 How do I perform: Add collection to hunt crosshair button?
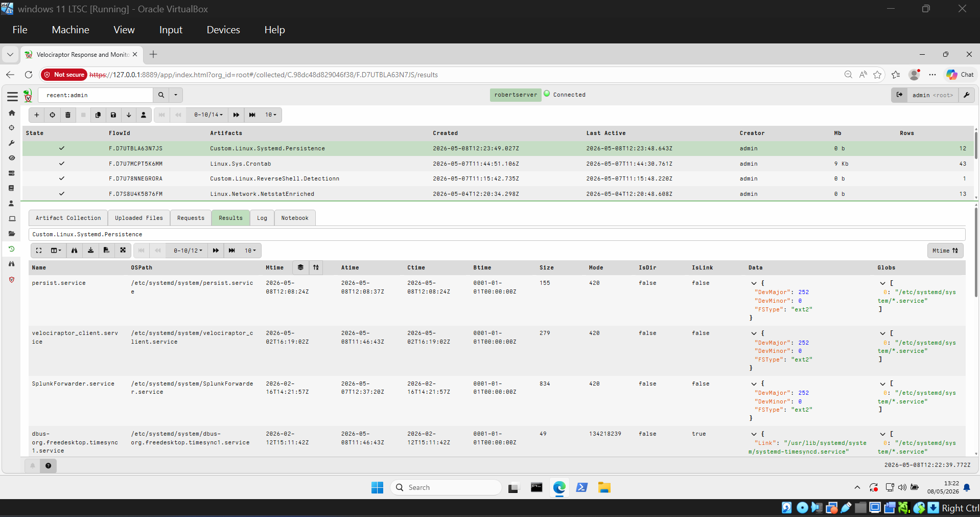tap(52, 115)
